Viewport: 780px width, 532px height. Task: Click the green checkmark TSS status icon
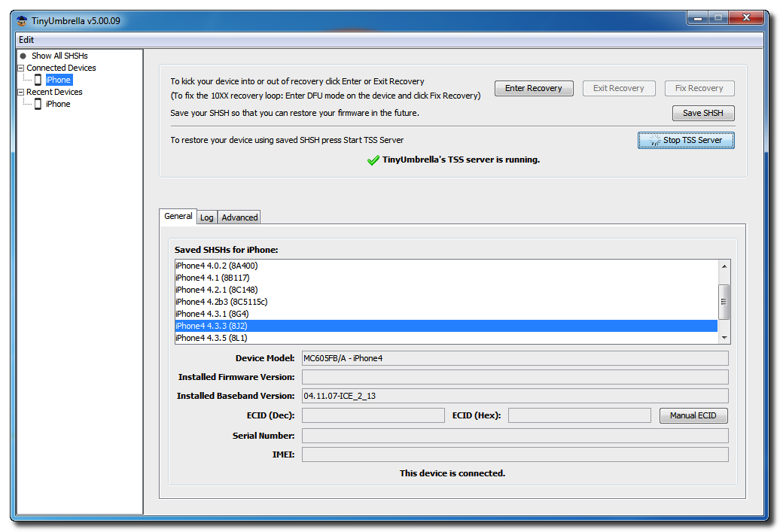[x=373, y=160]
